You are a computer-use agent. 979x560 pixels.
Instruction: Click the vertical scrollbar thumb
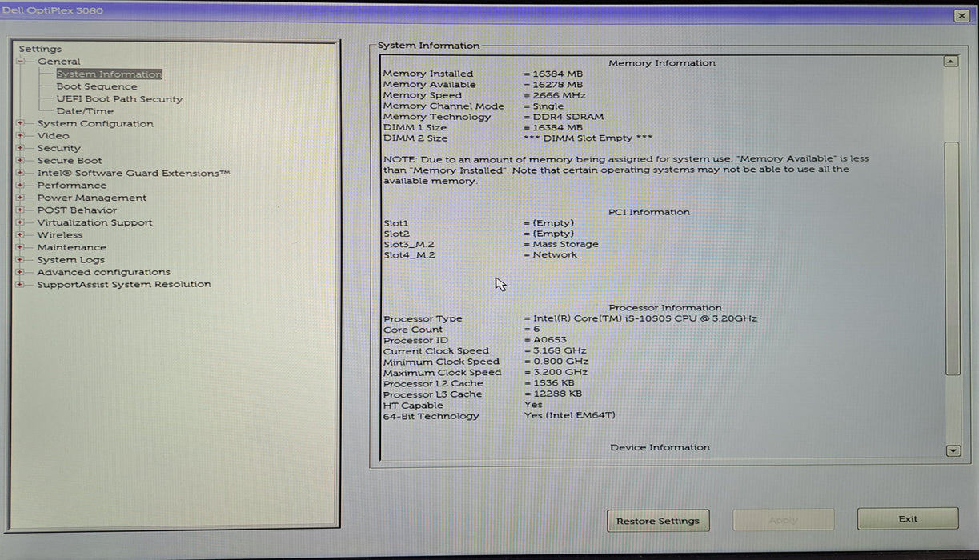952,259
